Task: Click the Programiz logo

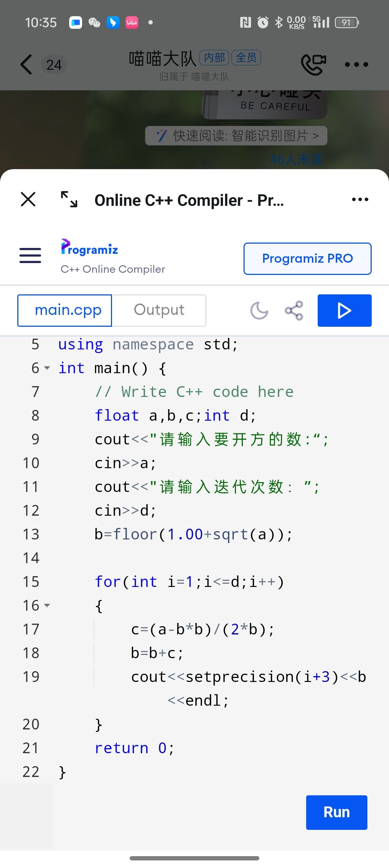Action: pyautogui.click(x=89, y=248)
